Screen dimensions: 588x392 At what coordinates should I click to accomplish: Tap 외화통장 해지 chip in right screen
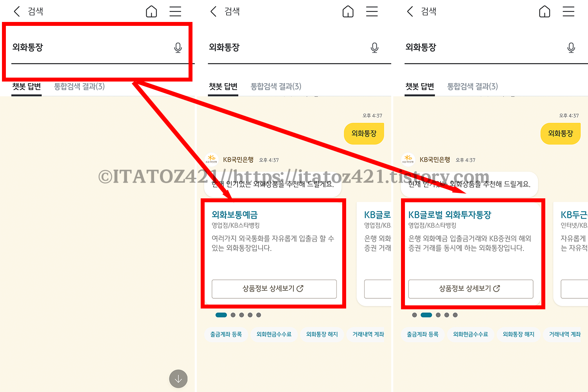pyautogui.click(x=519, y=334)
